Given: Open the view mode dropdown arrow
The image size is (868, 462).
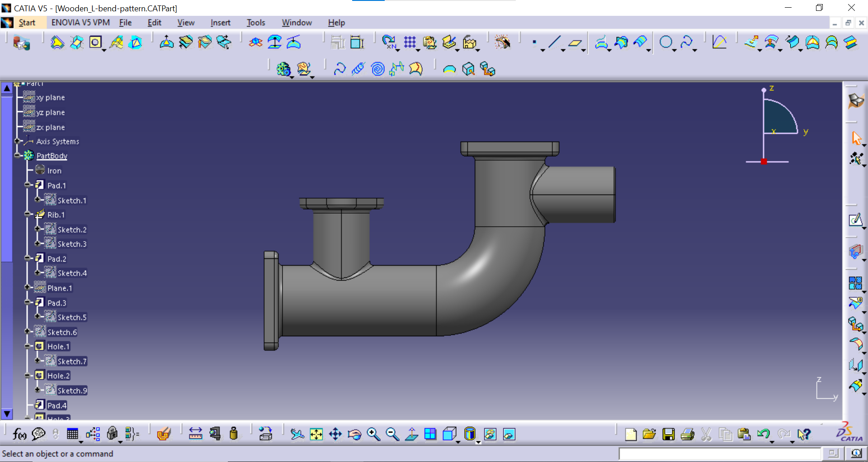Looking at the screenshot, I should coord(478,442).
